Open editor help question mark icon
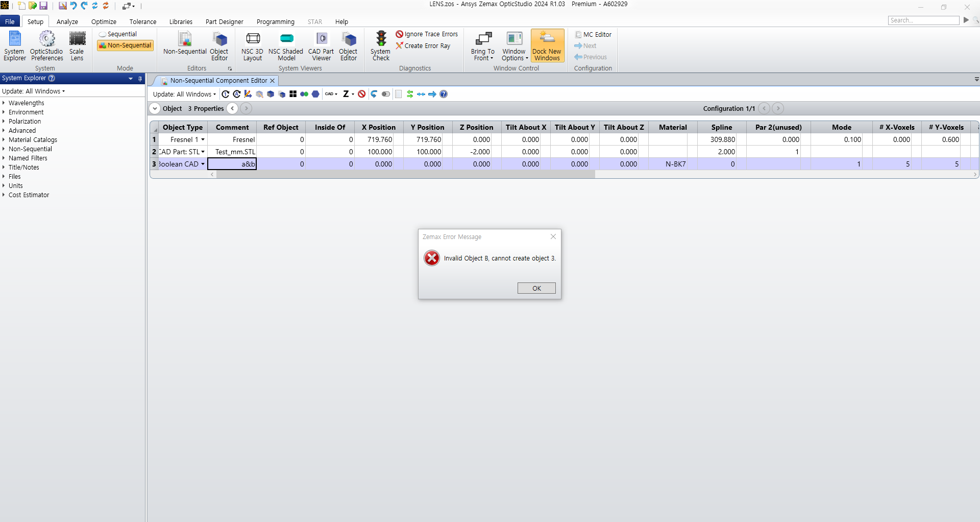980x522 pixels. (444, 94)
